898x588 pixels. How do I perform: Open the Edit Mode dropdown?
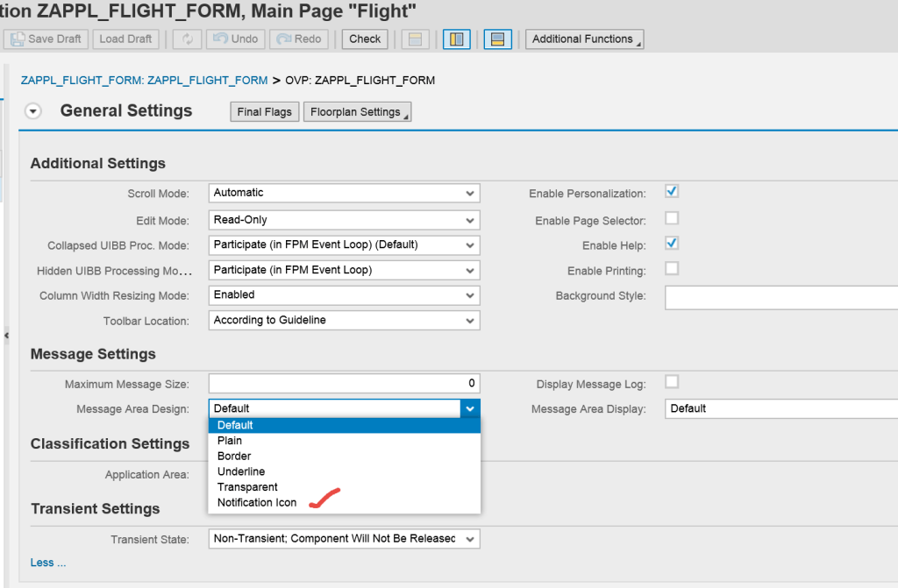pyautogui.click(x=344, y=220)
